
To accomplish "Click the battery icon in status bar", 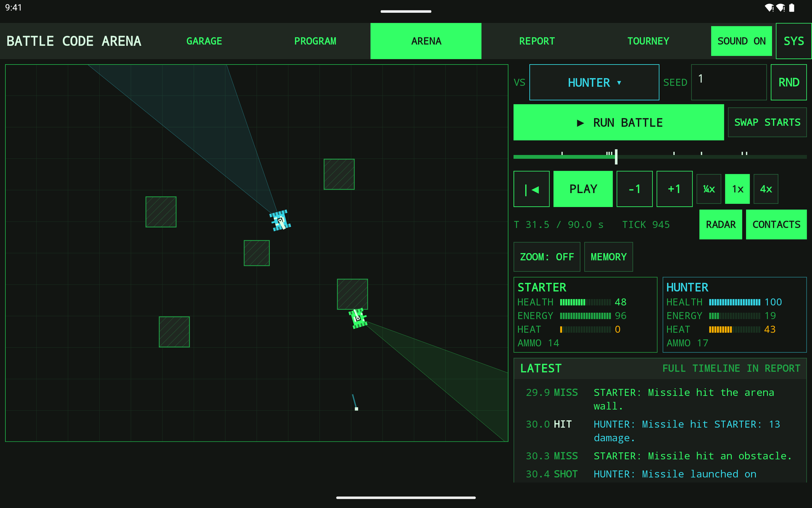I will click(792, 8).
